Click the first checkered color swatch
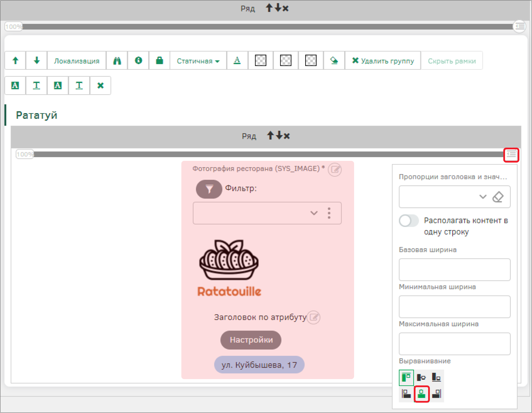Screen dimensions: 532x413 (x=261, y=61)
